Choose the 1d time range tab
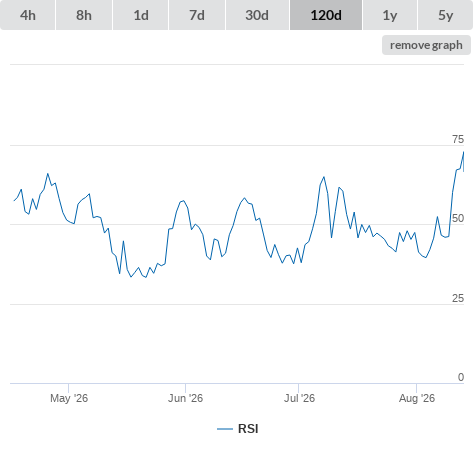The image size is (474, 455). coord(141,15)
